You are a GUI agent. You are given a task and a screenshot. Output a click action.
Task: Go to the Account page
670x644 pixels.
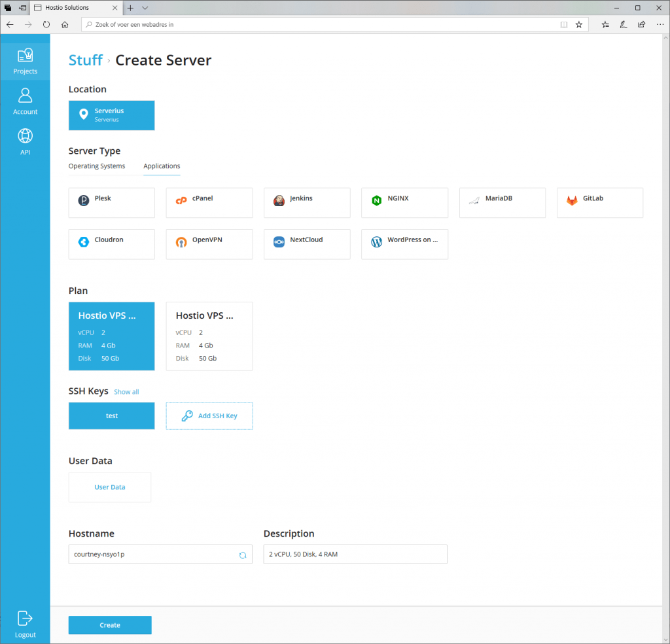26,101
